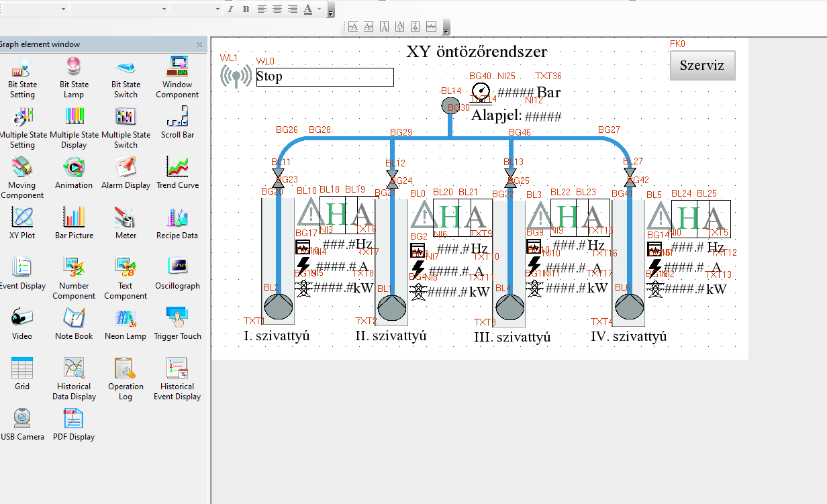Select the Bit State Lamp element

point(74,77)
